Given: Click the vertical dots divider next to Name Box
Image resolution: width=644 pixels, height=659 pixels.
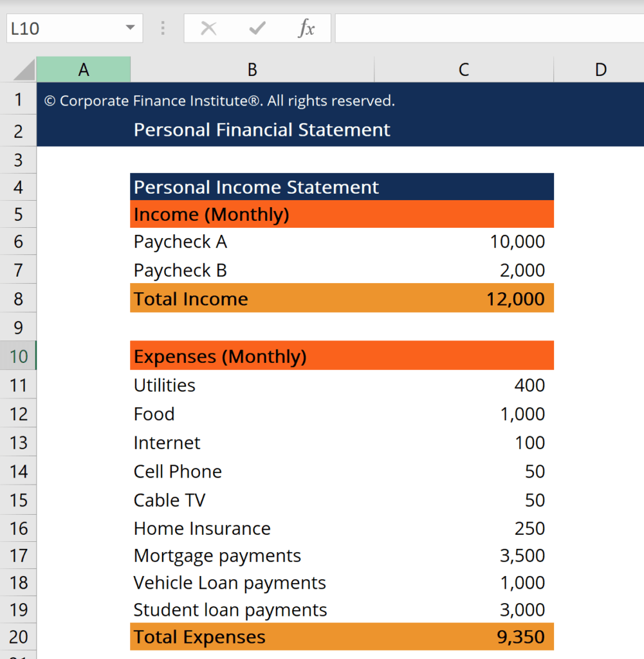Looking at the screenshot, I should click(162, 28).
